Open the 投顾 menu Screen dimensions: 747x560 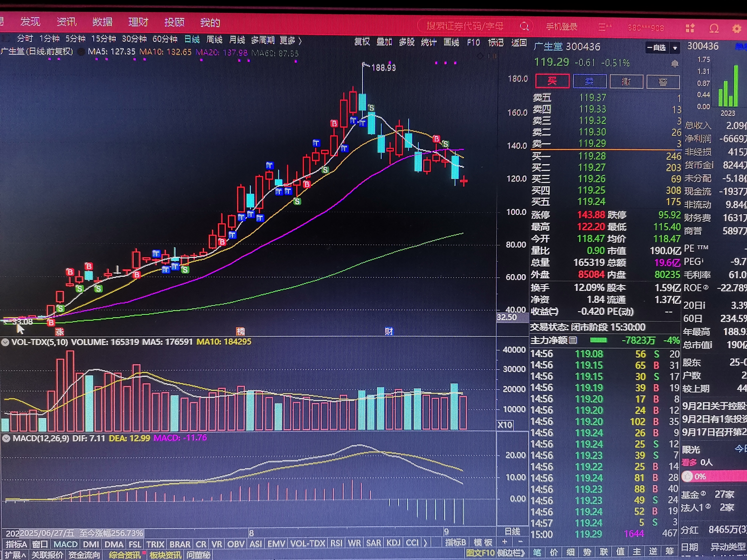(x=174, y=23)
